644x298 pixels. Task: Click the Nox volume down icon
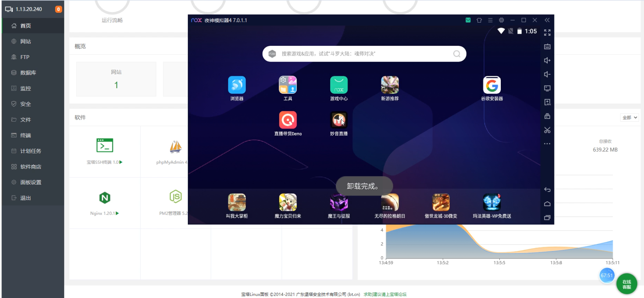[547, 74]
